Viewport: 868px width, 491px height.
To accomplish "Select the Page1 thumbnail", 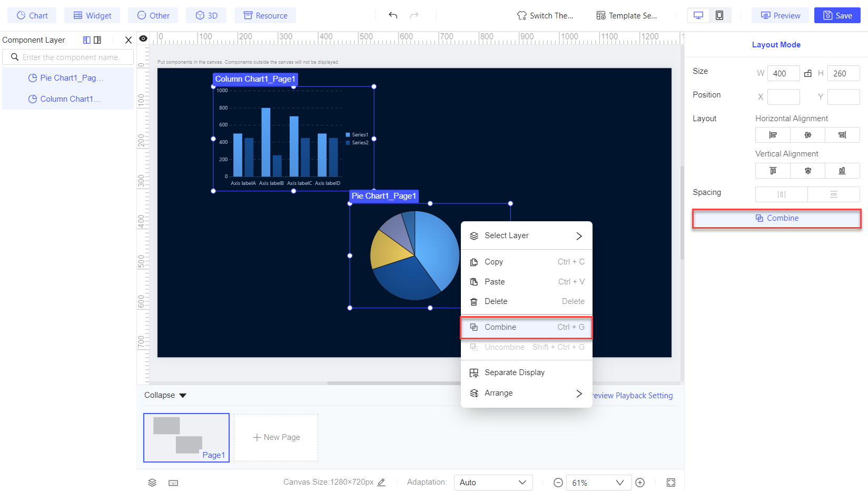I will pyautogui.click(x=186, y=437).
